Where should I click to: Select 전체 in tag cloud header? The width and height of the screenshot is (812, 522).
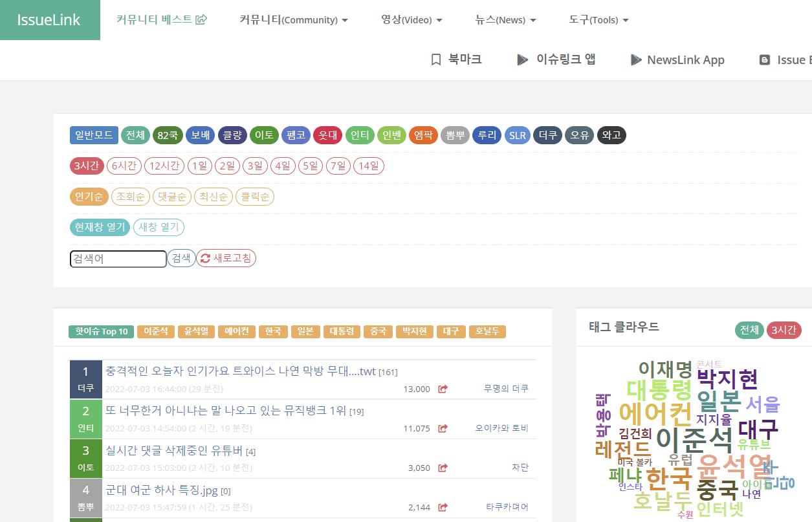[749, 330]
